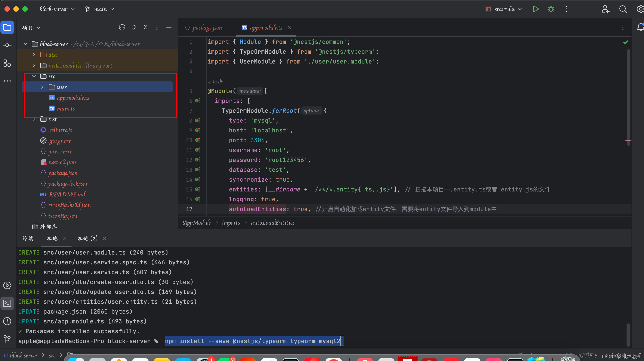Open tsconfig.build.json file
644x361 pixels.
69,205
